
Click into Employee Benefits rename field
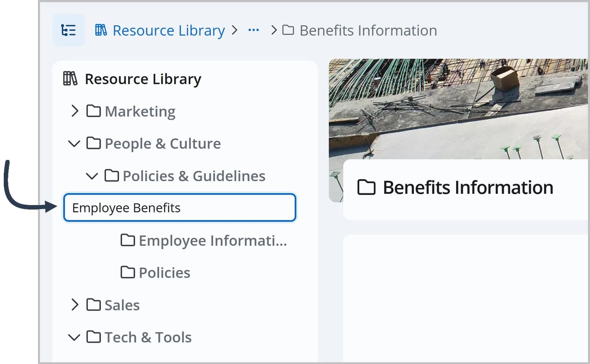pyautogui.click(x=180, y=208)
